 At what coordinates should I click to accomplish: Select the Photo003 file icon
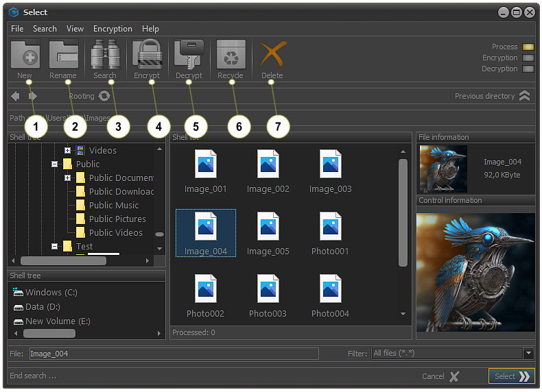click(x=268, y=289)
